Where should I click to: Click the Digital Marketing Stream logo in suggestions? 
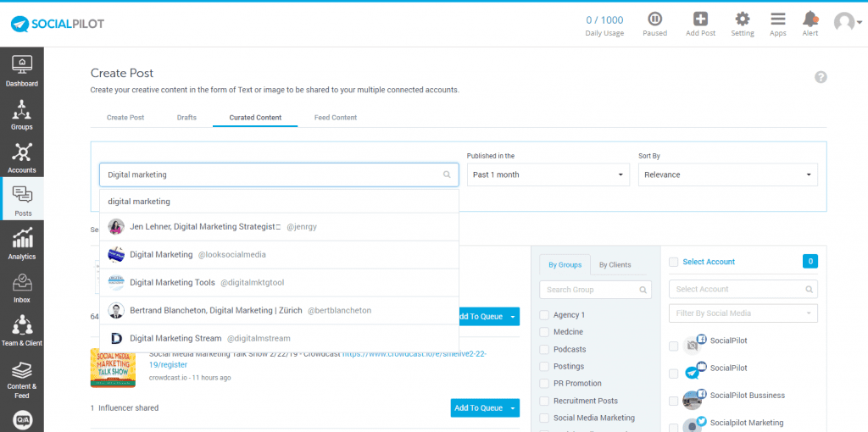pyautogui.click(x=115, y=339)
